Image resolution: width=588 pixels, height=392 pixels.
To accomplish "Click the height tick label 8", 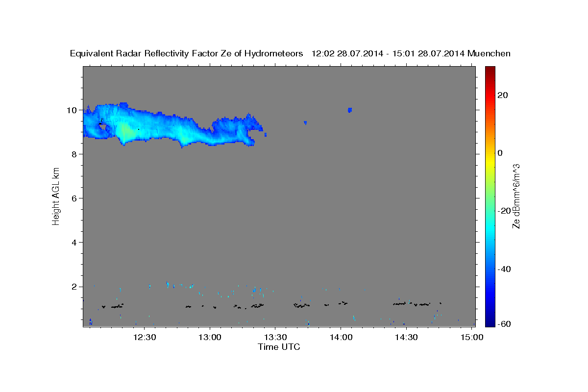I will pyautogui.click(x=74, y=154).
